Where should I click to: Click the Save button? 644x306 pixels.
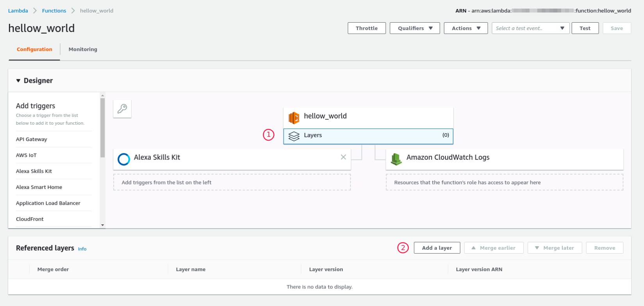pyautogui.click(x=617, y=28)
